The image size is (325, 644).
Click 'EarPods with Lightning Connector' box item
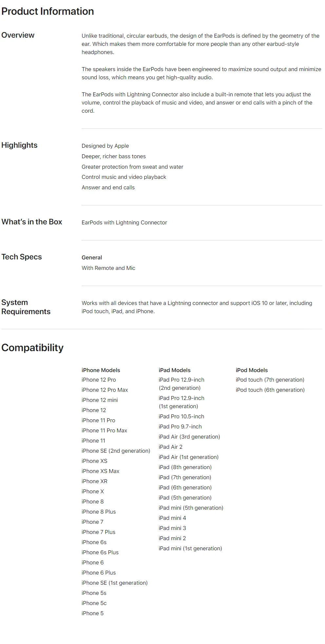pos(124,223)
